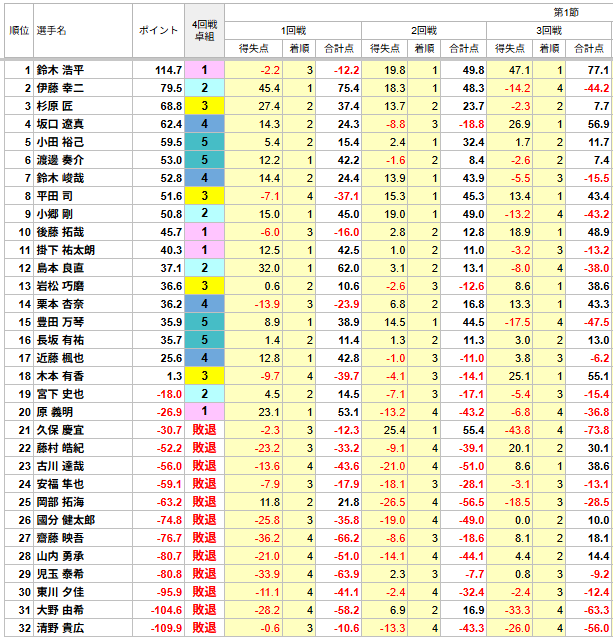This screenshot has width=613, height=637.
Task: Click 敗退 status for 岡部 拓海
Action: point(204,502)
